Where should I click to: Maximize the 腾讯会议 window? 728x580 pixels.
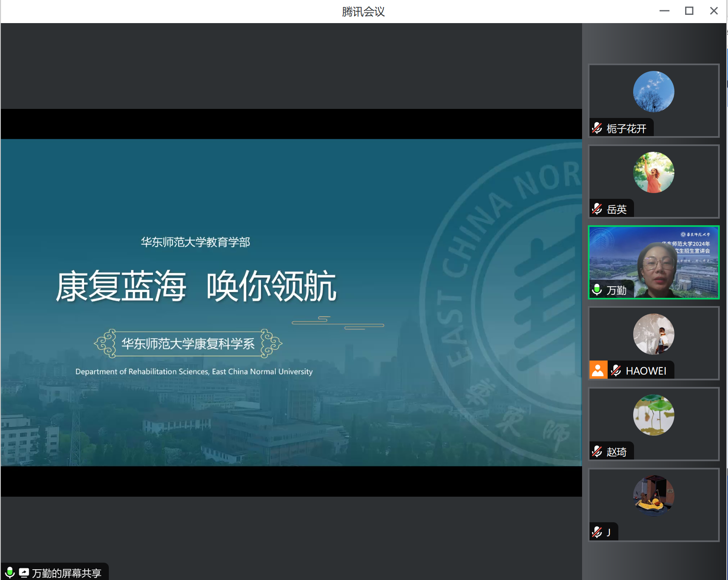pyautogui.click(x=689, y=11)
